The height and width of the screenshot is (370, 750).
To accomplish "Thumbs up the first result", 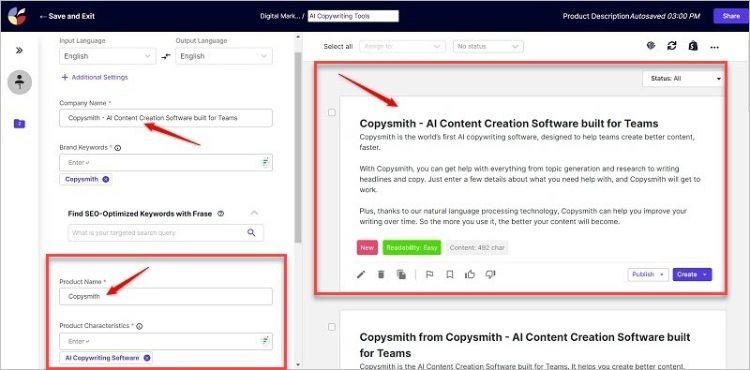I will tap(470, 274).
